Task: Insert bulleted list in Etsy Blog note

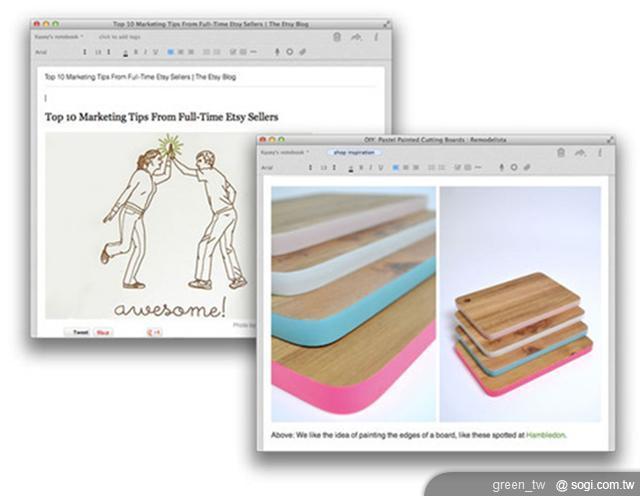Action: (207, 52)
